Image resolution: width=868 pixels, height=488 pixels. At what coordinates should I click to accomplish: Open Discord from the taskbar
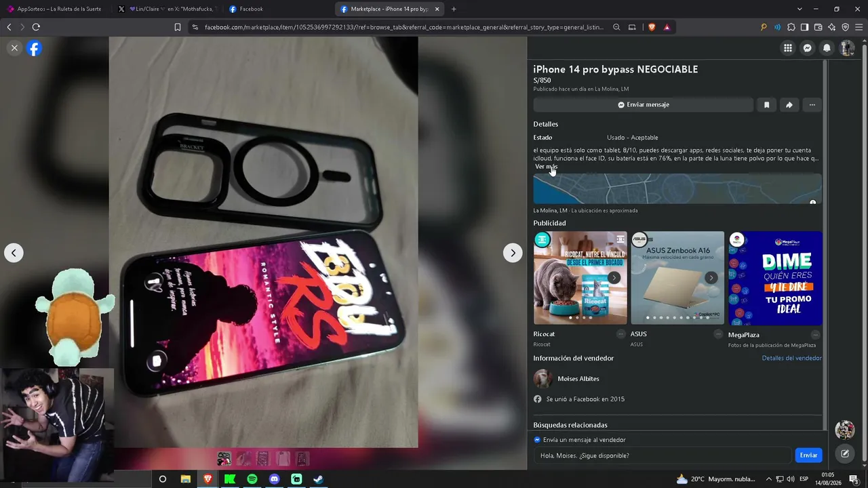275,479
